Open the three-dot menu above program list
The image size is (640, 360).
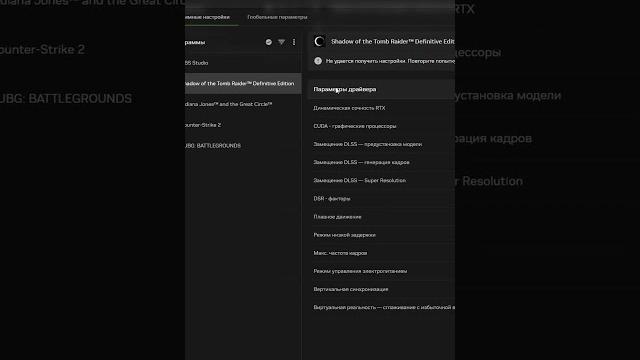pos(294,42)
